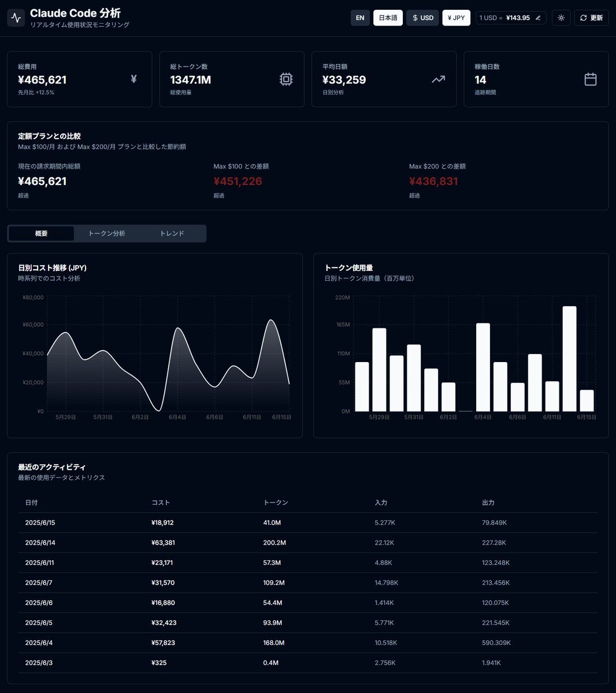Viewport: 616px width, 693px height.
Task: Select the 2025/6/6 date cell
Action: pos(38,603)
